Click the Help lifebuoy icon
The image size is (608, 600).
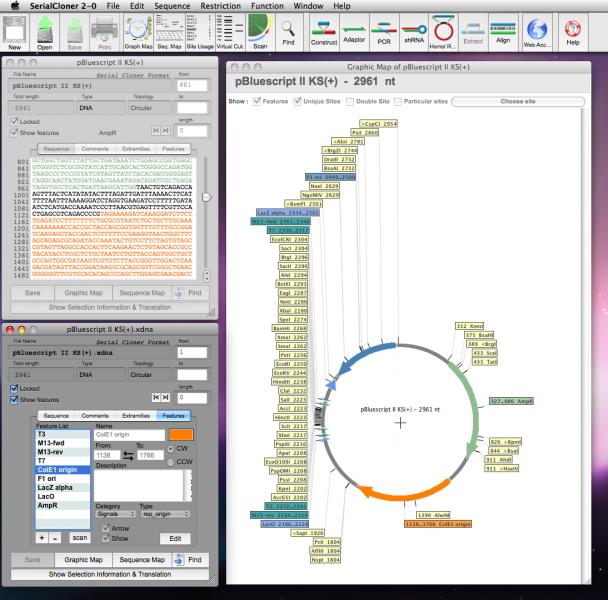coord(572,33)
